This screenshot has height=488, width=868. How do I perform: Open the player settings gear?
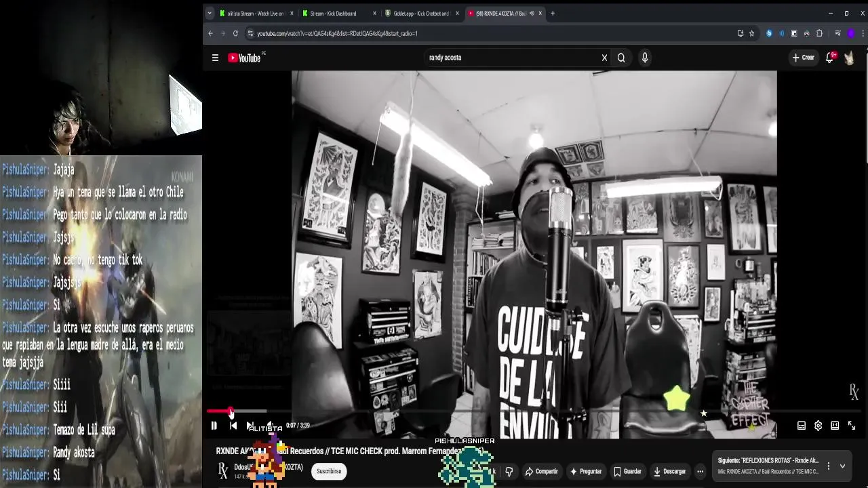[x=818, y=426]
